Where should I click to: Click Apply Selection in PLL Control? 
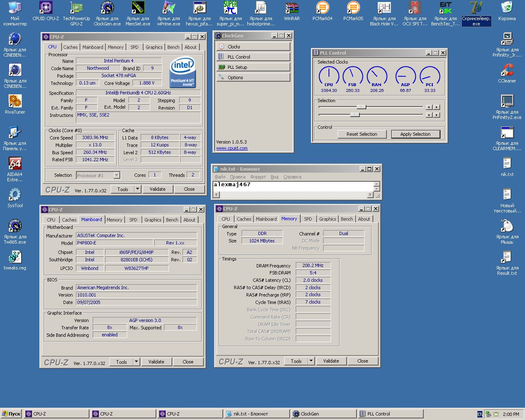[x=415, y=134]
